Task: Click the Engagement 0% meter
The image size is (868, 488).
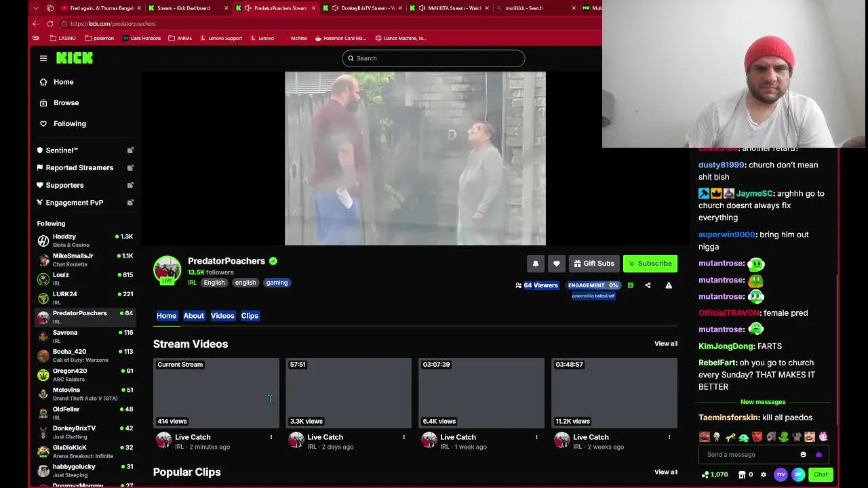Action: pos(593,285)
